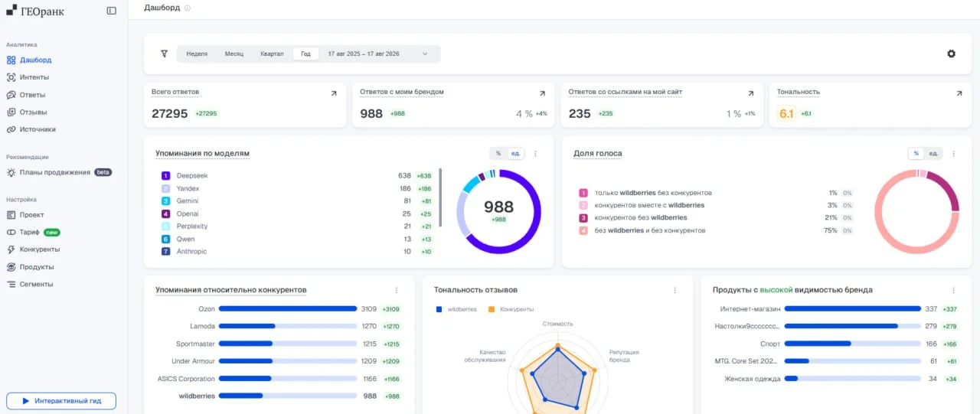
Task: Select только wildberries без конкурентов row
Action: tap(716, 193)
